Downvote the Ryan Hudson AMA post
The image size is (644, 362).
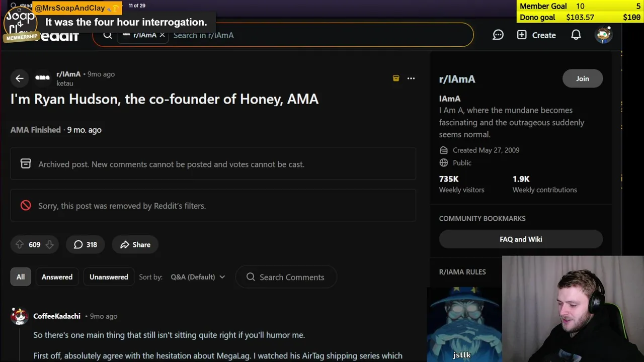(49, 245)
